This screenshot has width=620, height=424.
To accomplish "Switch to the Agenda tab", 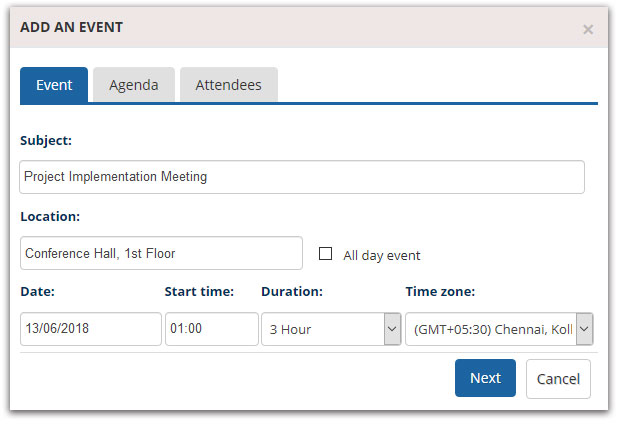I will (134, 85).
